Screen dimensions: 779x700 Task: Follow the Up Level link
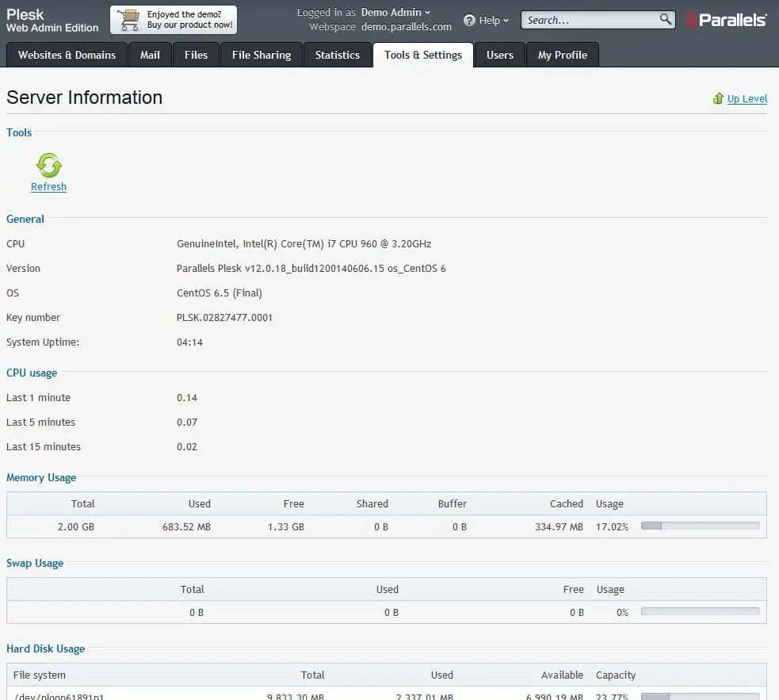tap(747, 99)
